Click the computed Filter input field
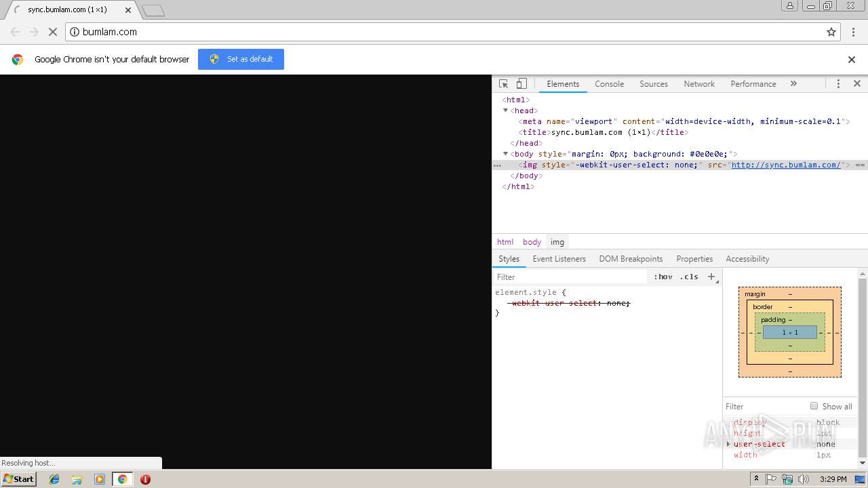Image resolution: width=868 pixels, height=488 pixels. pos(765,407)
